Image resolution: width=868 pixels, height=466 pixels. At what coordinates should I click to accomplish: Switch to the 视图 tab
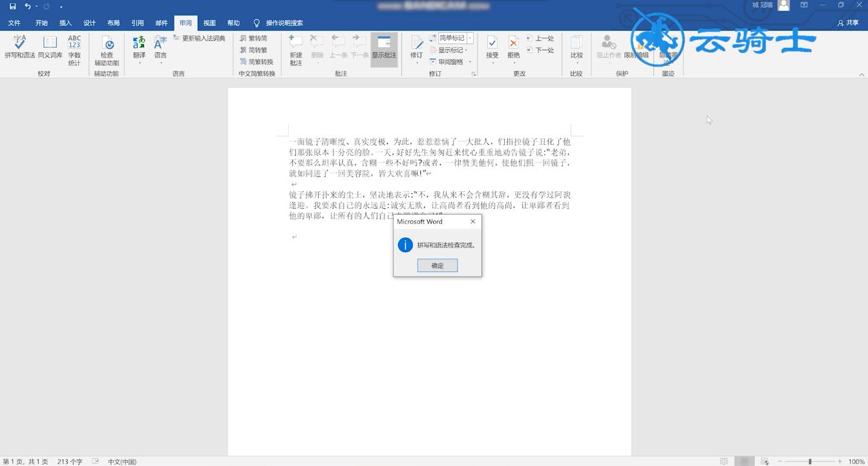209,23
